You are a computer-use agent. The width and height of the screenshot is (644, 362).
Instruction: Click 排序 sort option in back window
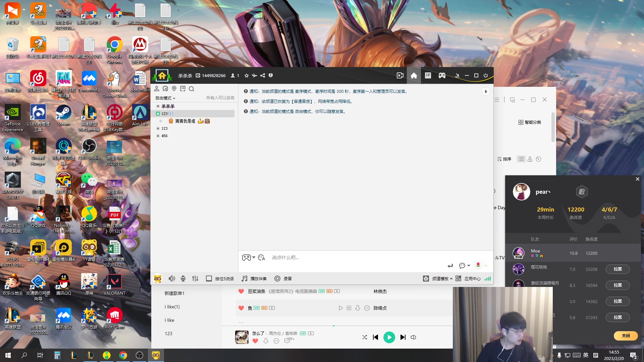point(504,159)
